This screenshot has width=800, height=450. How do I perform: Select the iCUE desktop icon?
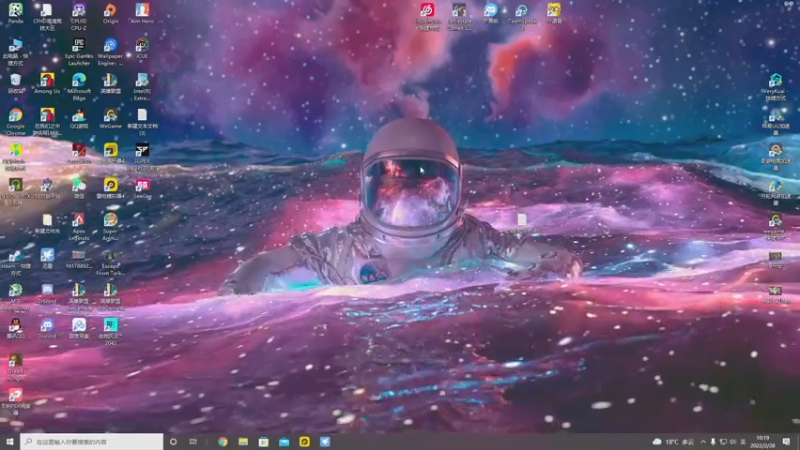pyautogui.click(x=142, y=48)
